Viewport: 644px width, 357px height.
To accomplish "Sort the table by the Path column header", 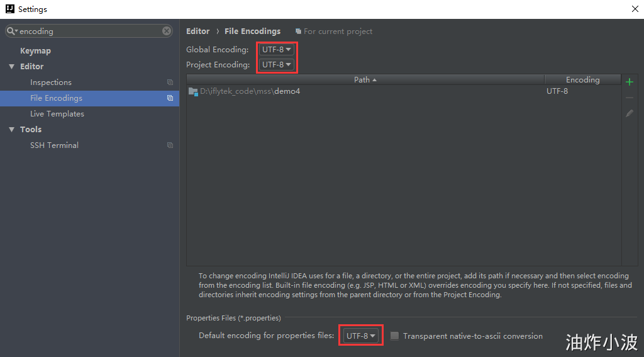I will [365, 80].
